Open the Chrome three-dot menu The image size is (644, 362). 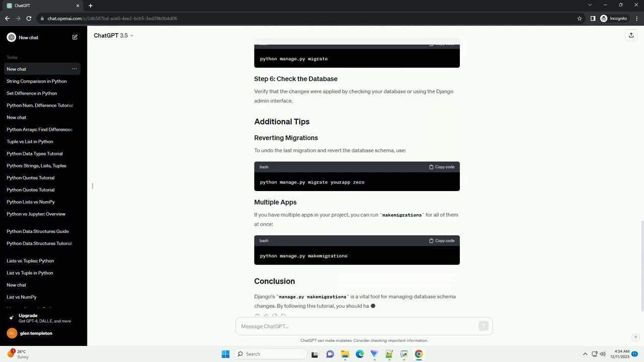pos(636,19)
